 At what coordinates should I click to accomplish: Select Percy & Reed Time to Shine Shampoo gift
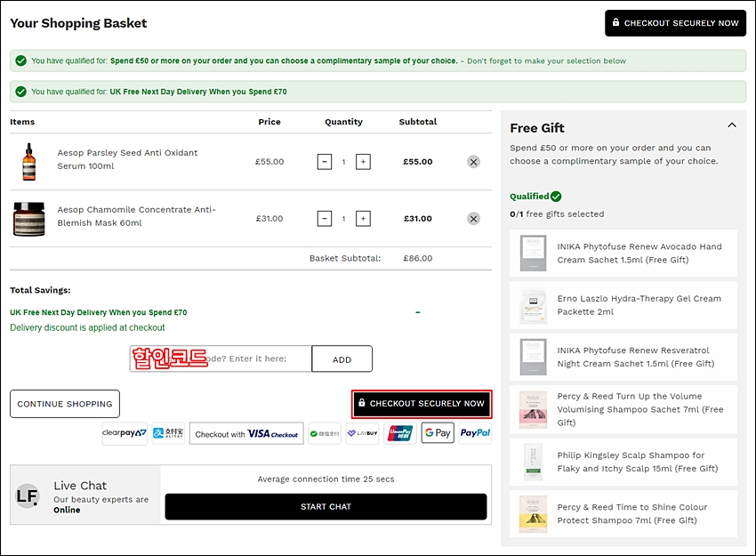pyautogui.click(x=623, y=514)
